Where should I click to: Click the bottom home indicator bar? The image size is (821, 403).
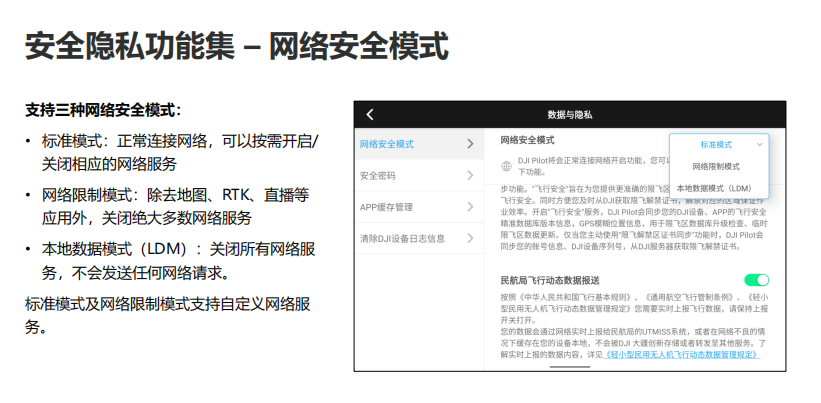coord(570,367)
